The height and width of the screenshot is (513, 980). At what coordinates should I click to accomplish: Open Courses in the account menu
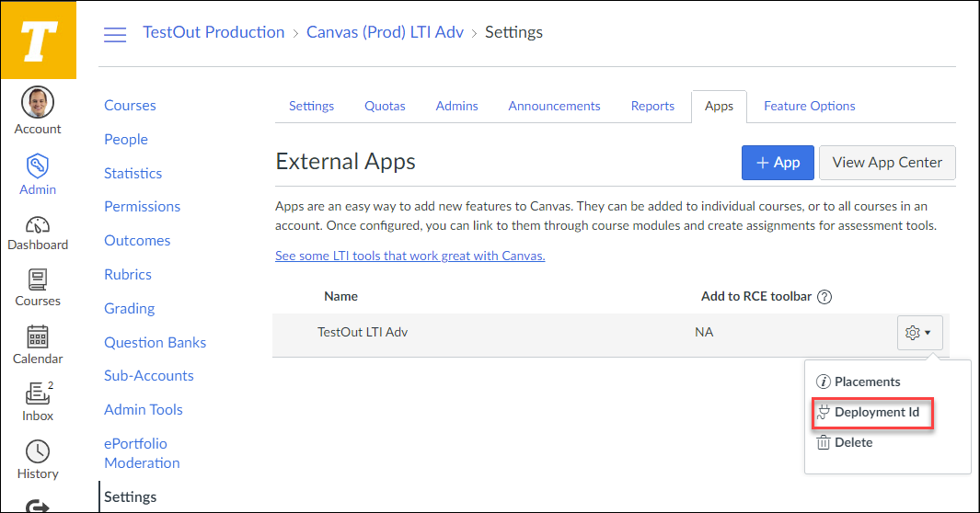coord(130,106)
